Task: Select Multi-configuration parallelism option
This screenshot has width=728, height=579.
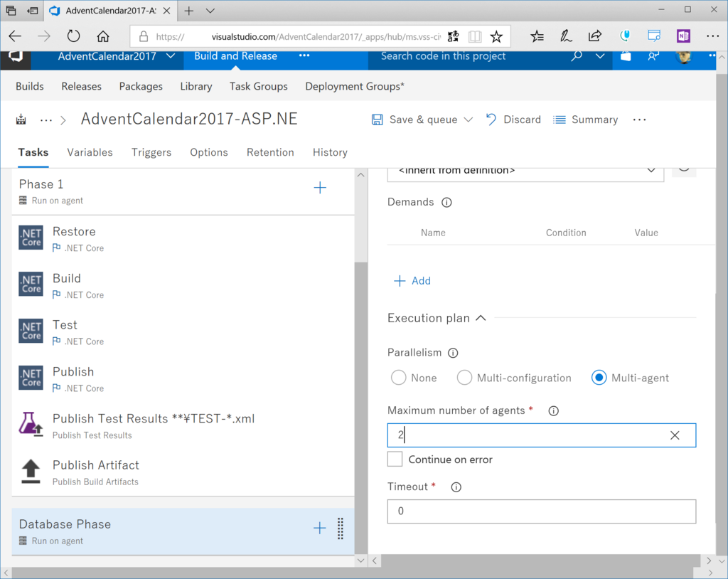Action: 464,378
